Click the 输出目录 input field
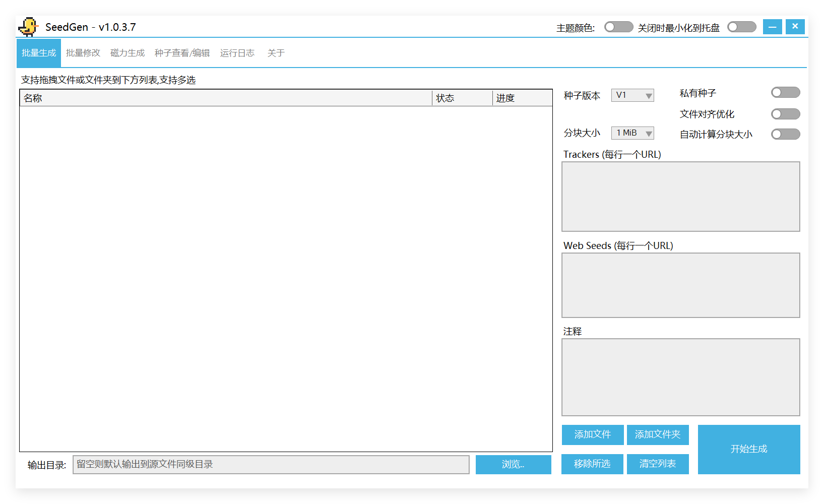Viewport: 824px width, 504px height. [x=271, y=464]
